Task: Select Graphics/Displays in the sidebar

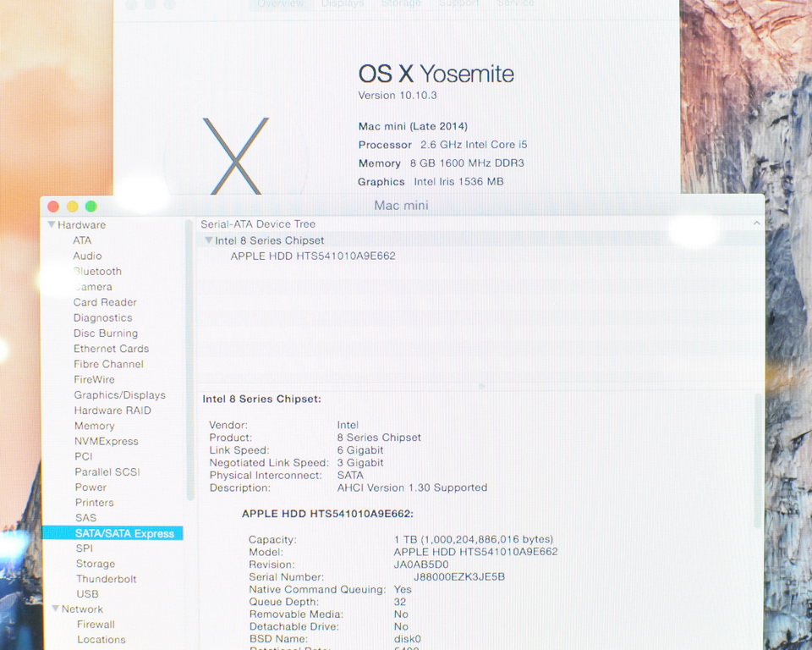Action: pos(119,395)
